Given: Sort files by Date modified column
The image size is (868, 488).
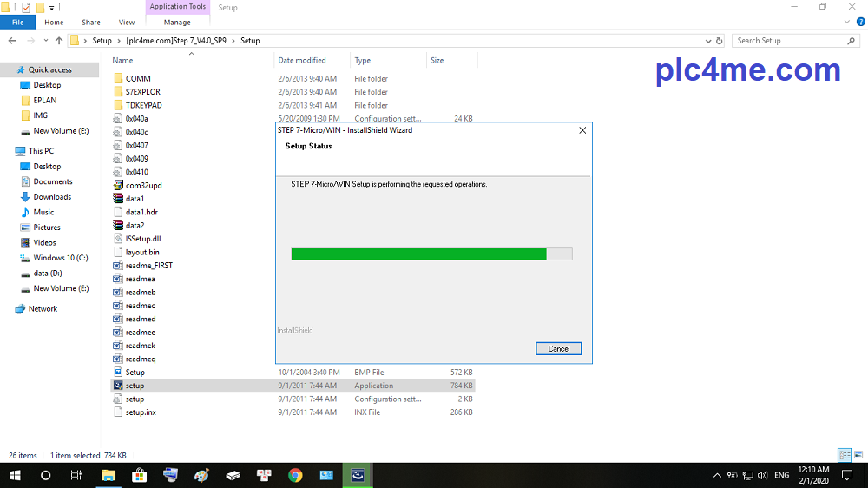Looking at the screenshot, I should click(301, 61).
